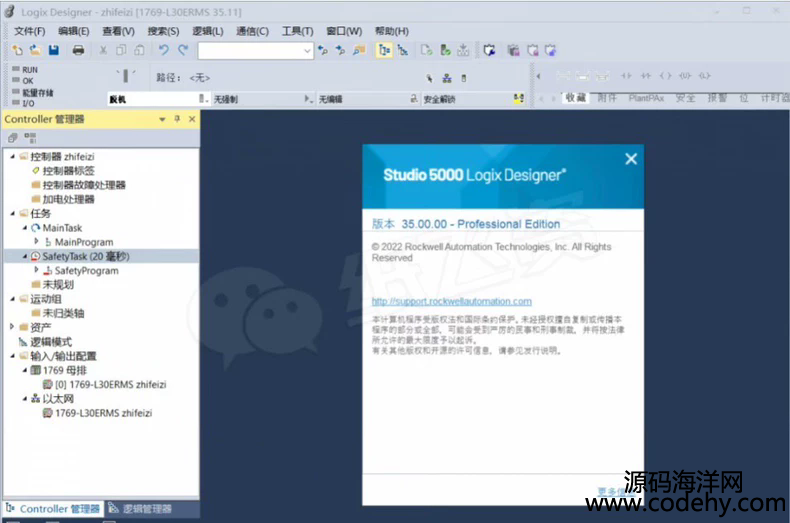Open the support.rockwellautomation.com link
Image resolution: width=790 pixels, height=523 pixels.
click(x=451, y=301)
